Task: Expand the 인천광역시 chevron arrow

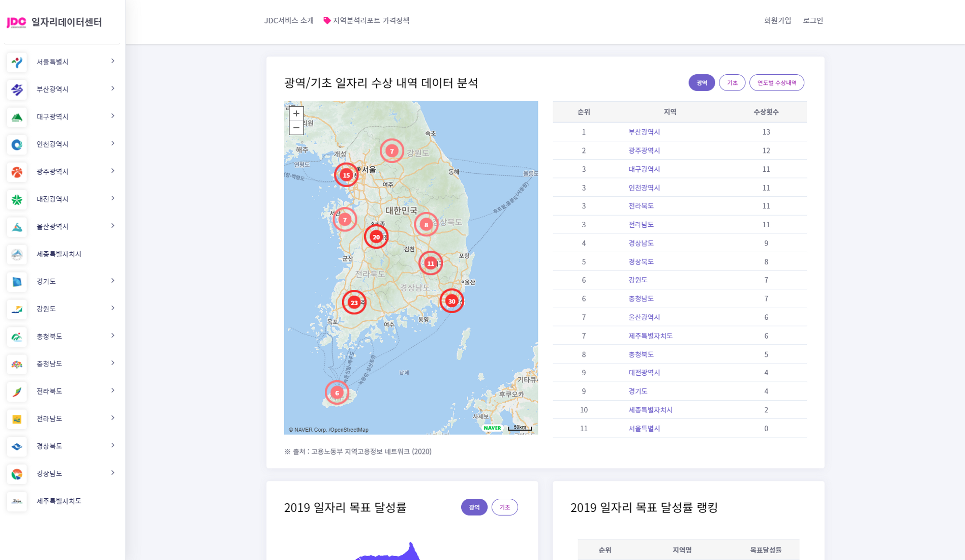Action: (x=112, y=143)
